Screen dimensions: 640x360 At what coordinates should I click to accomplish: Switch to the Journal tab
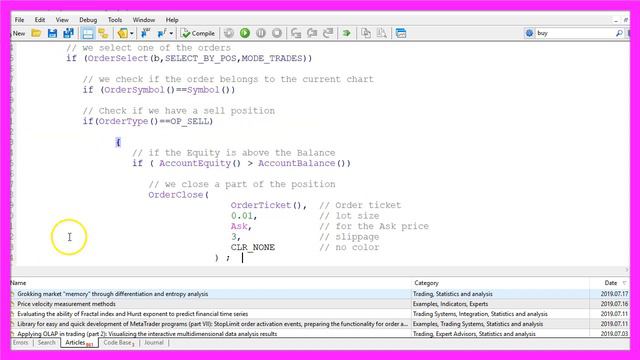(154, 343)
